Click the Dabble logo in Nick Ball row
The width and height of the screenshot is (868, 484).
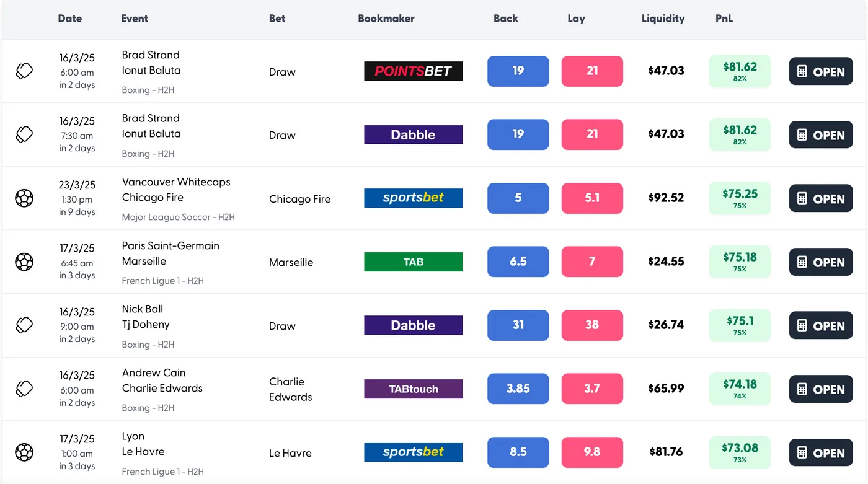(x=413, y=325)
